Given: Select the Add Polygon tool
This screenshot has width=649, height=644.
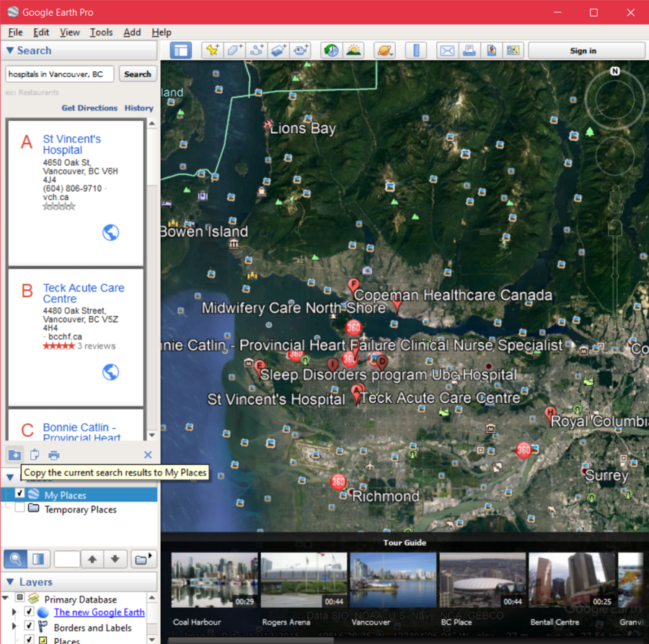Looking at the screenshot, I should click(x=234, y=50).
